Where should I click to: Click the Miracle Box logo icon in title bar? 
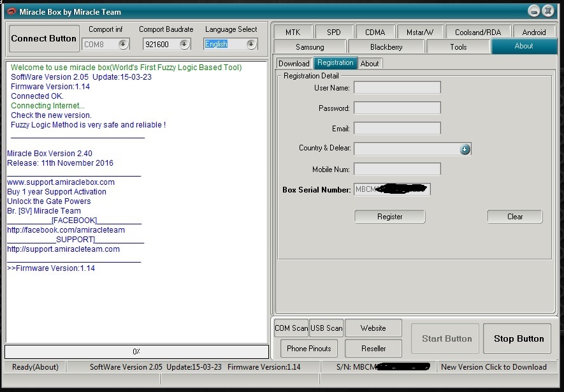click(11, 11)
